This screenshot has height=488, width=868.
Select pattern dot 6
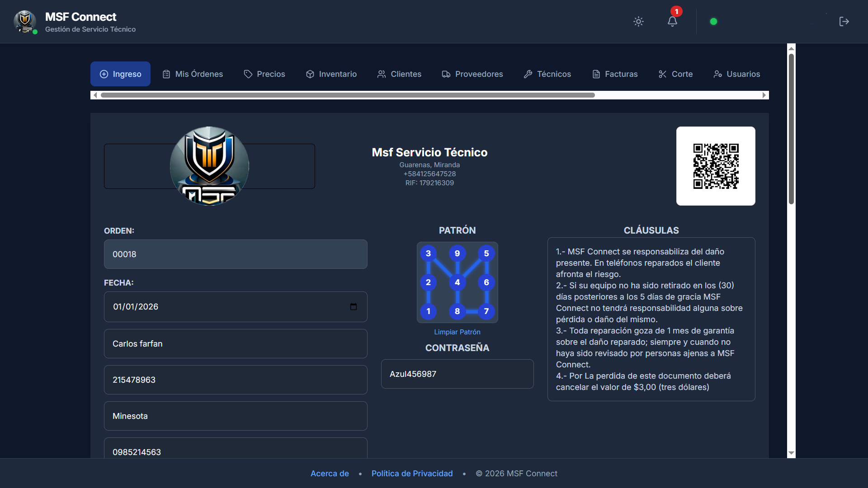[x=486, y=282]
